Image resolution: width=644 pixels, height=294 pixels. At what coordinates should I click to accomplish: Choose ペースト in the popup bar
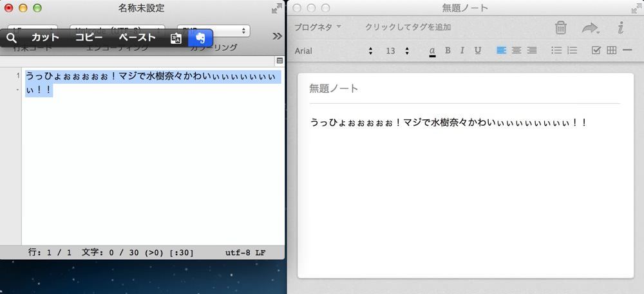137,38
